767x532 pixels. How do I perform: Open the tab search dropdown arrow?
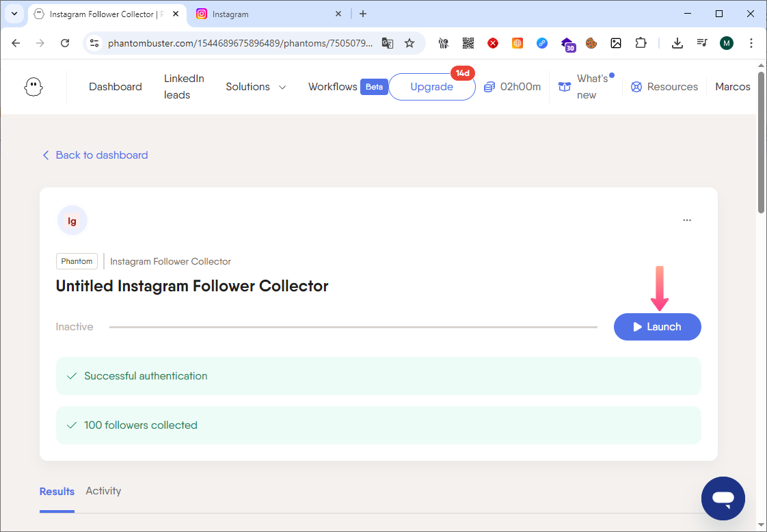click(x=14, y=14)
